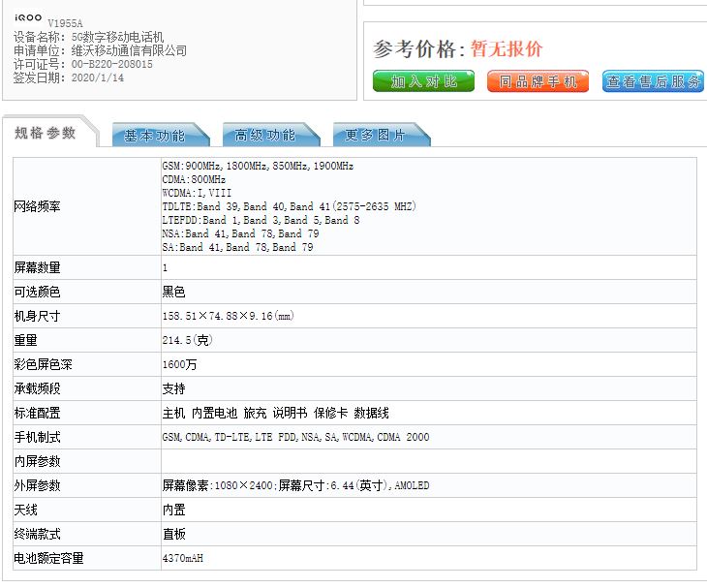Click the LTEFDD band line
The width and height of the screenshot is (707, 588).
pyautogui.click(x=261, y=220)
